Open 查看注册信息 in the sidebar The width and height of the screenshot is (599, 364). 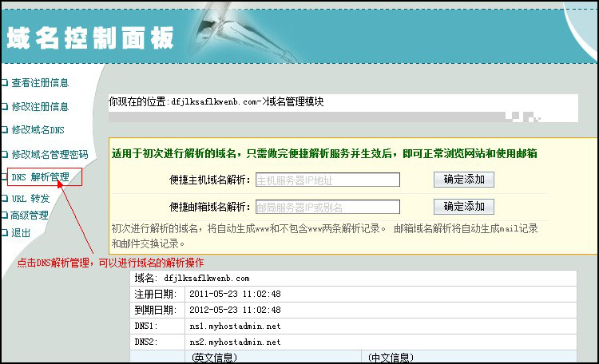tap(40, 82)
